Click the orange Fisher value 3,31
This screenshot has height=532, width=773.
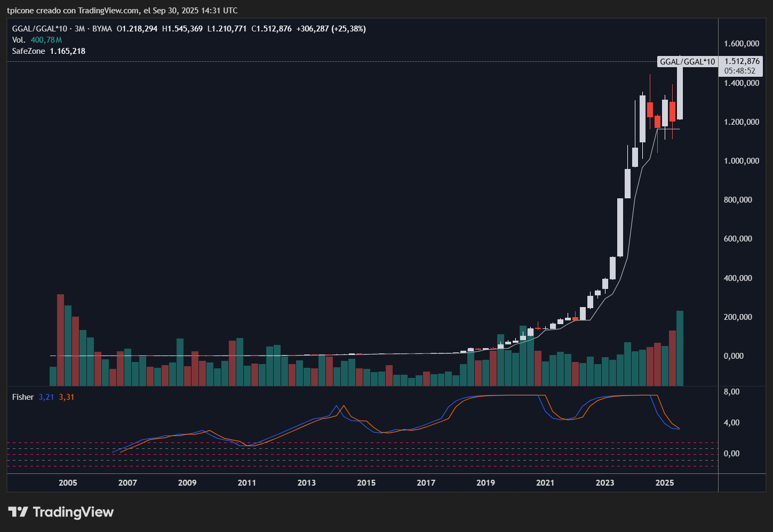67,397
